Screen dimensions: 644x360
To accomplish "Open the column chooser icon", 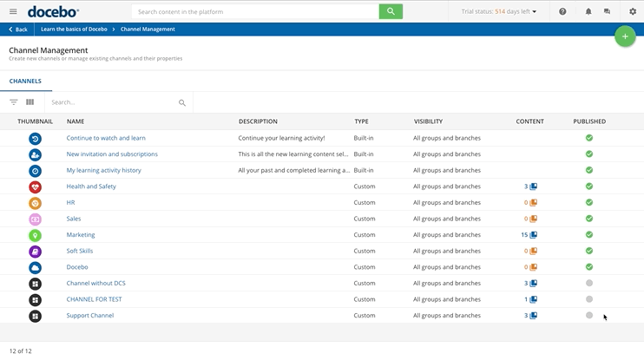I will (30, 102).
